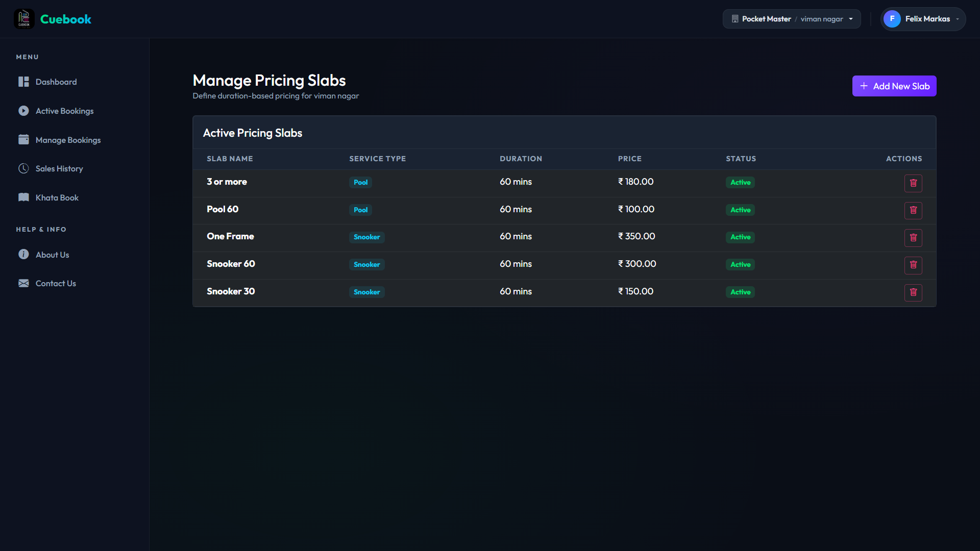Viewport: 980px width, 551px height.
Task: Click the Sales History clock icon
Action: coord(23,168)
